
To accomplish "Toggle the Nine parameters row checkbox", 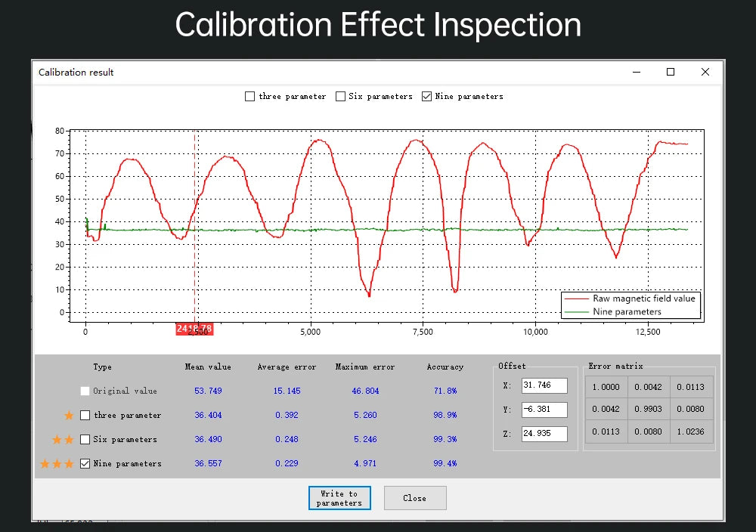I will tap(85, 463).
